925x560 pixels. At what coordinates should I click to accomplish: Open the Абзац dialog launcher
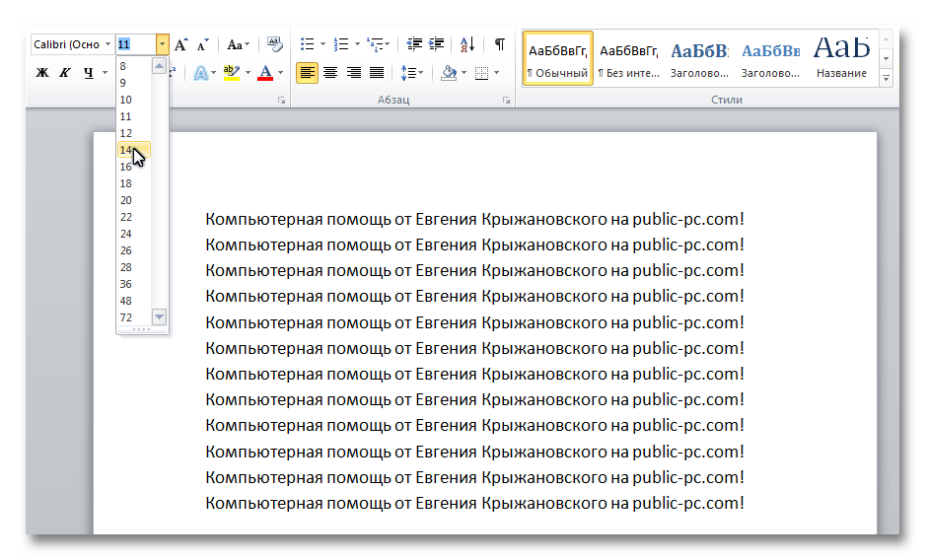[x=506, y=101]
